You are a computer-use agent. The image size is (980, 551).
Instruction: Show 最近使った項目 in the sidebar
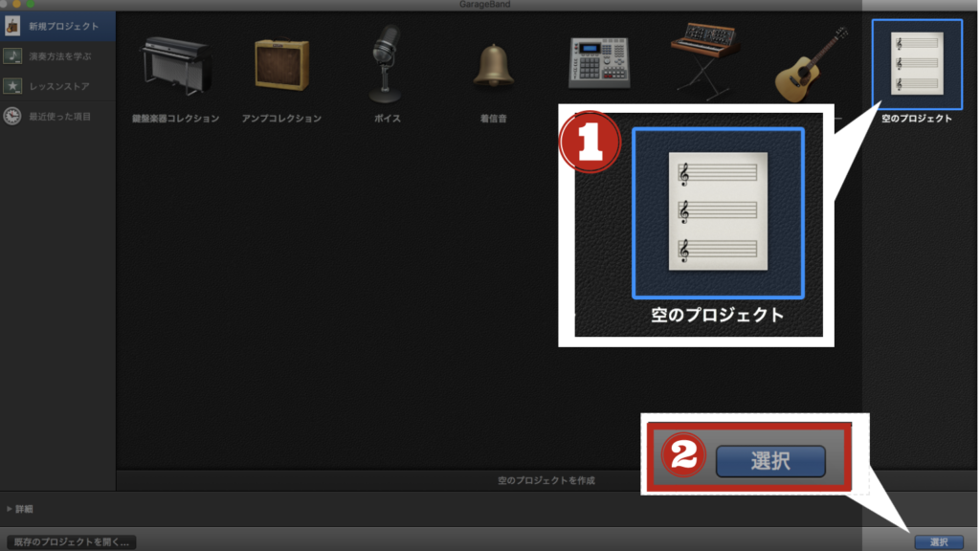pos(57,116)
